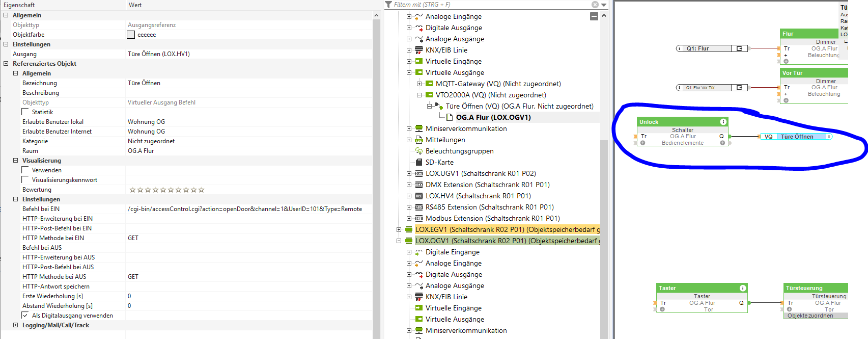This screenshot has height=339, width=868.
Task: Click the Befehl bei EIN value field
Action: tap(245, 209)
